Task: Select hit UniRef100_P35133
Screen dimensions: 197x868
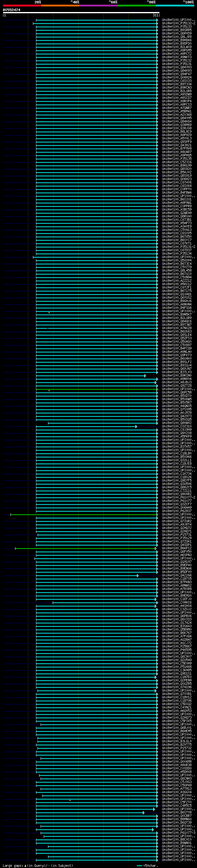Action: coord(177,26)
